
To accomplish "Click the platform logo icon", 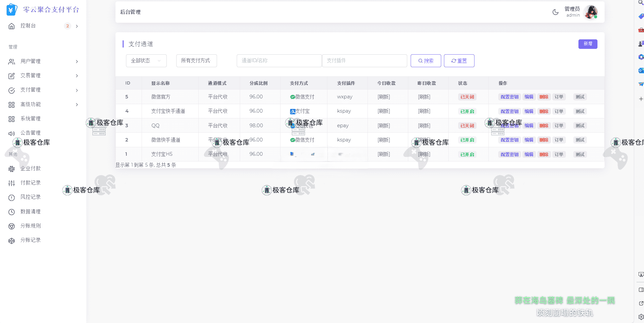I will point(12,10).
